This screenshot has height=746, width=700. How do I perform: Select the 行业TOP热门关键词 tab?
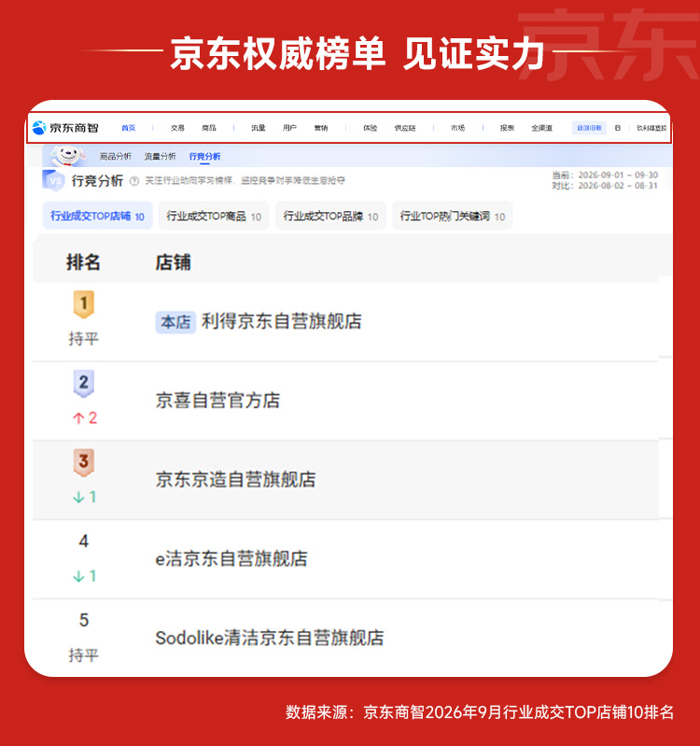pos(453,216)
